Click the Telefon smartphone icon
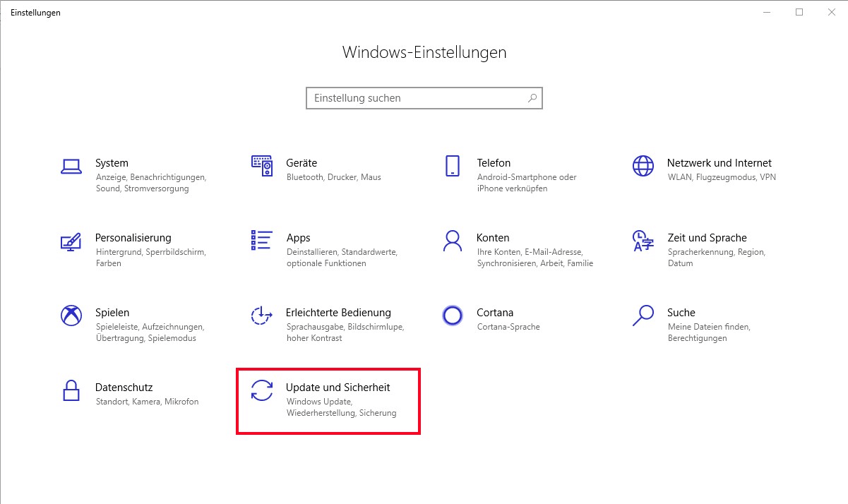The image size is (848, 504). click(453, 166)
